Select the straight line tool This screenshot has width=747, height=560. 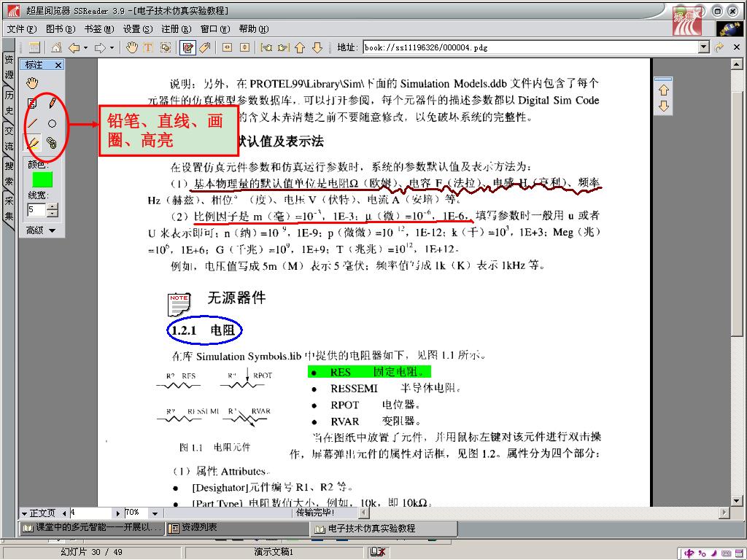pyautogui.click(x=32, y=123)
